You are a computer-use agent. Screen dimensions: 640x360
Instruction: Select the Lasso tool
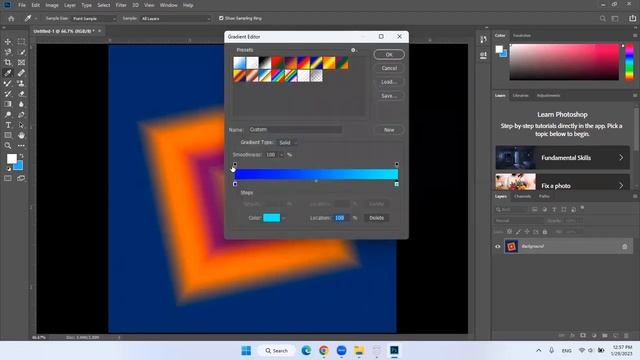coord(8,52)
